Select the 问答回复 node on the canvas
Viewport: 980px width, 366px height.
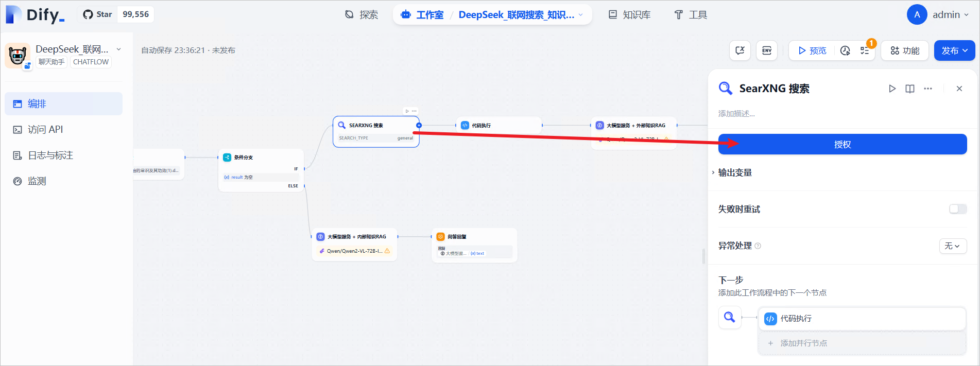point(474,245)
